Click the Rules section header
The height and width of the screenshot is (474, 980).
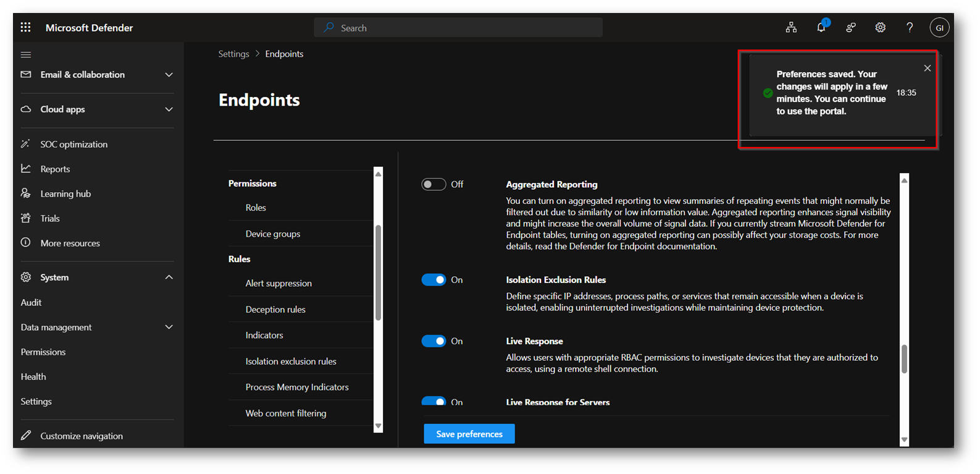239,259
